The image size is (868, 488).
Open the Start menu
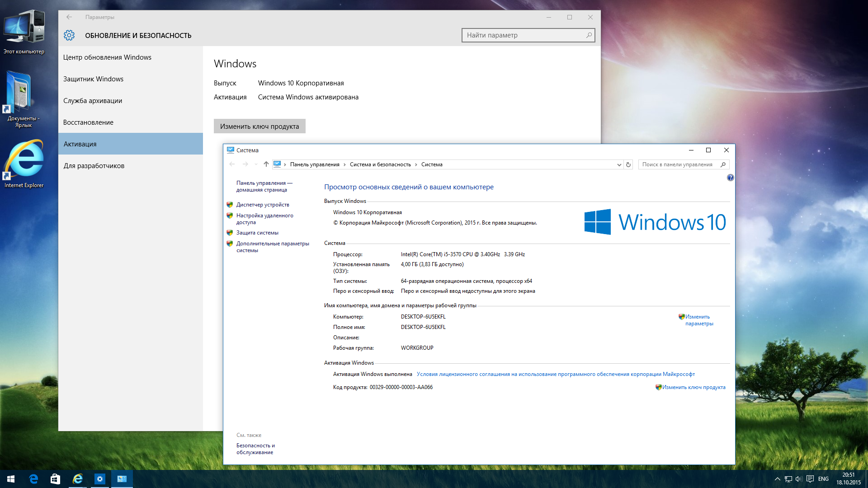[x=11, y=479]
